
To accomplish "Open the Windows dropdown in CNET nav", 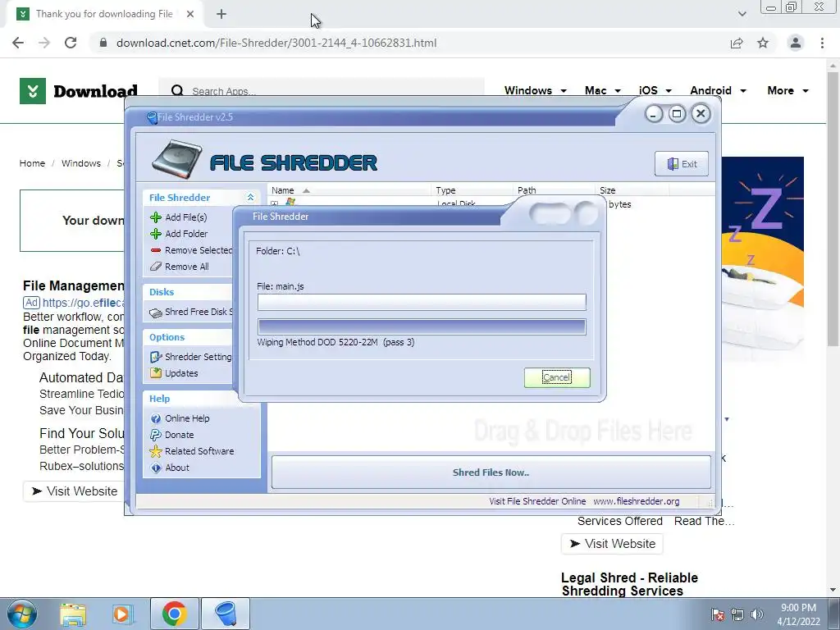I will 535,90.
